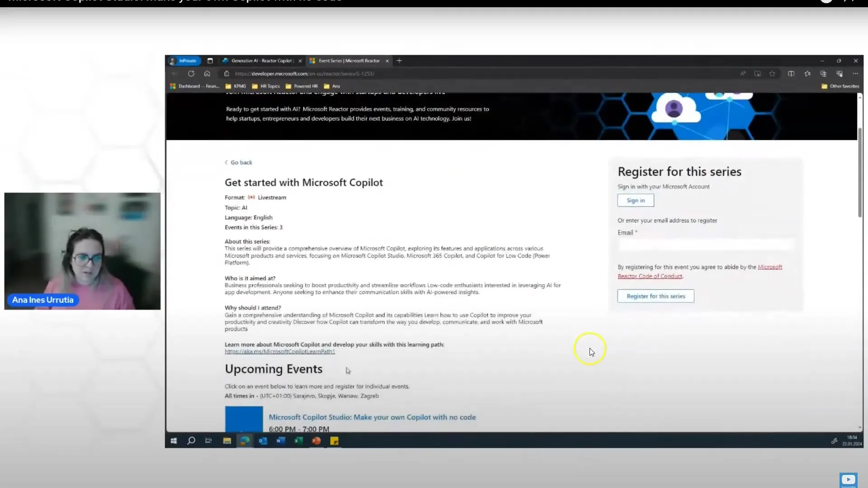This screenshot has width=868, height=488.
Task: Click the Other favorites expander in bookmarks
Action: tap(840, 86)
